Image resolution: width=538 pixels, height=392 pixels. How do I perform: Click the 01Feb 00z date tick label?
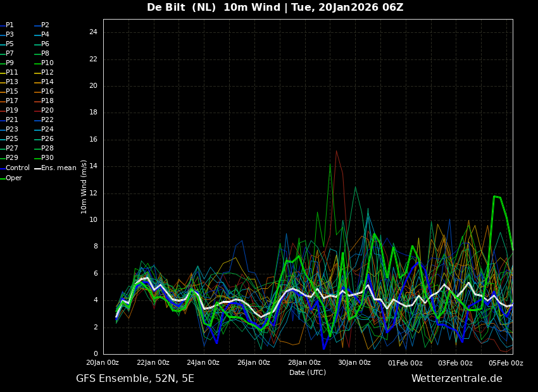pyautogui.click(x=405, y=363)
